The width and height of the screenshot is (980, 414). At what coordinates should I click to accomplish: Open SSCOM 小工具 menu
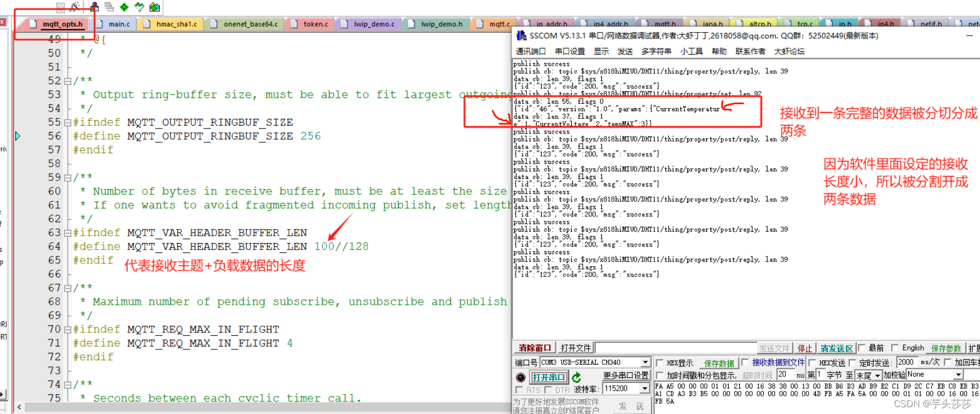pos(691,52)
